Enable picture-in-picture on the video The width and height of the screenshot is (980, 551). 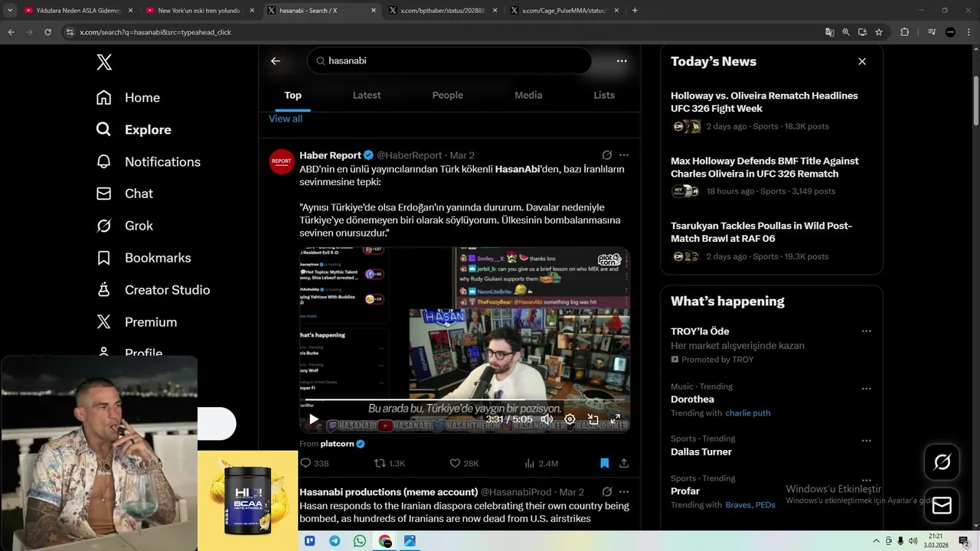pos(593,419)
